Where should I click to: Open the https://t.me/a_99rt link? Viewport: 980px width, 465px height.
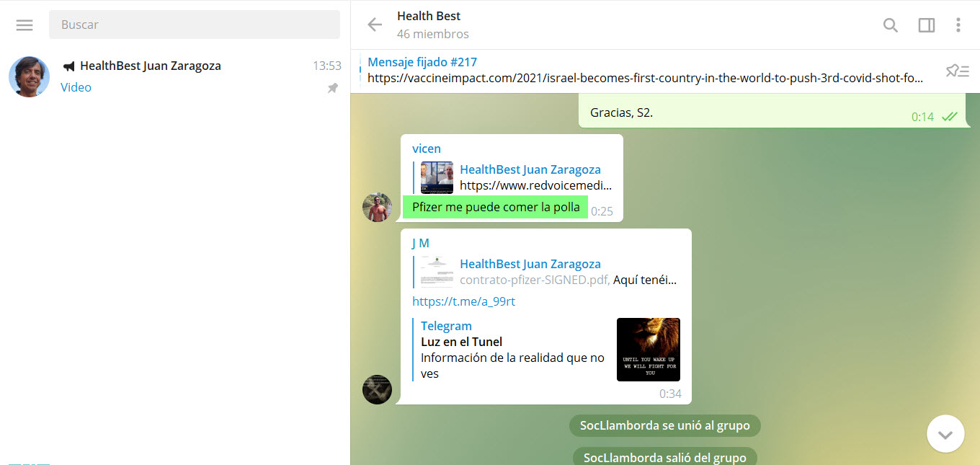463,301
